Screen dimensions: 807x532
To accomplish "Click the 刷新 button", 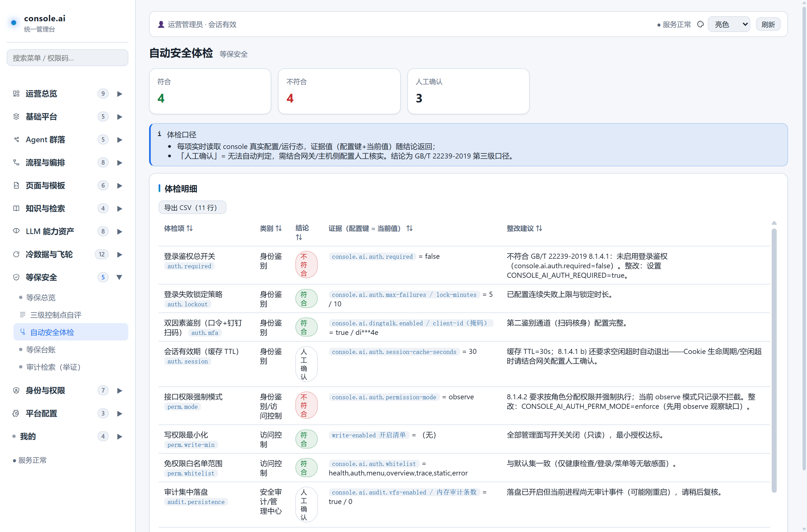I will pyautogui.click(x=768, y=24).
